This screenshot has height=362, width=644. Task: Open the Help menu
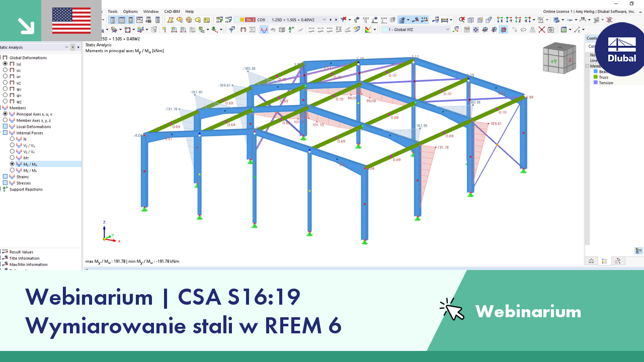coord(189,12)
